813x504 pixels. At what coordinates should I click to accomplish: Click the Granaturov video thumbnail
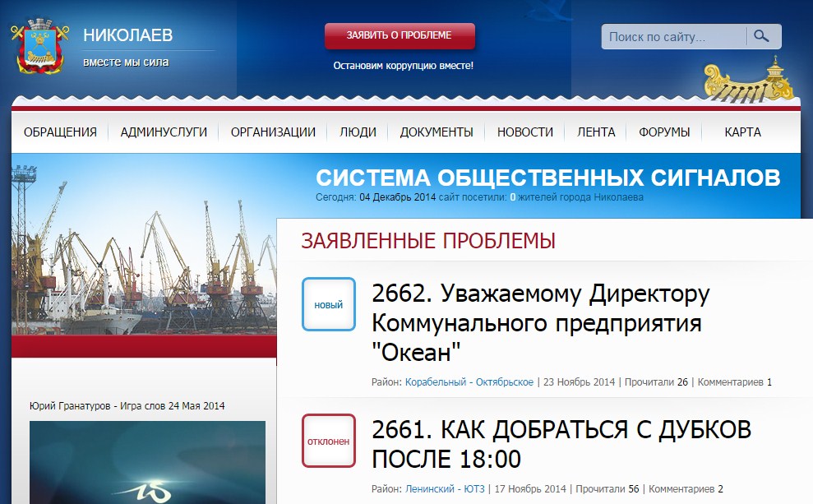point(147,462)
